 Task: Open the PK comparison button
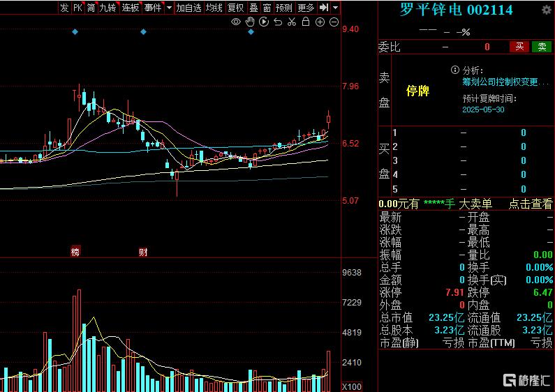[x=77, y=8]
